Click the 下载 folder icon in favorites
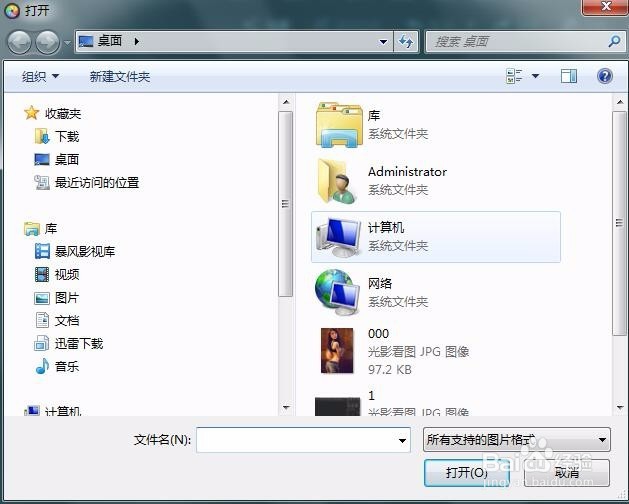 click(42, 136)
